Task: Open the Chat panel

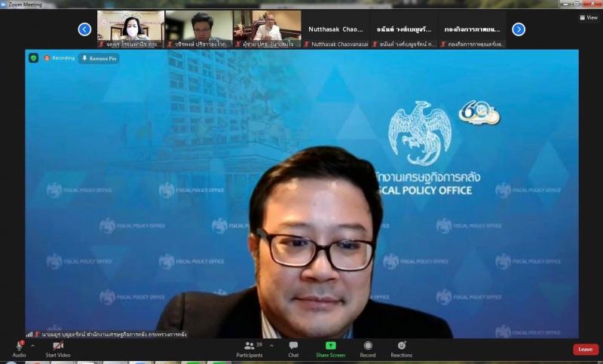Action: (293, 349)
